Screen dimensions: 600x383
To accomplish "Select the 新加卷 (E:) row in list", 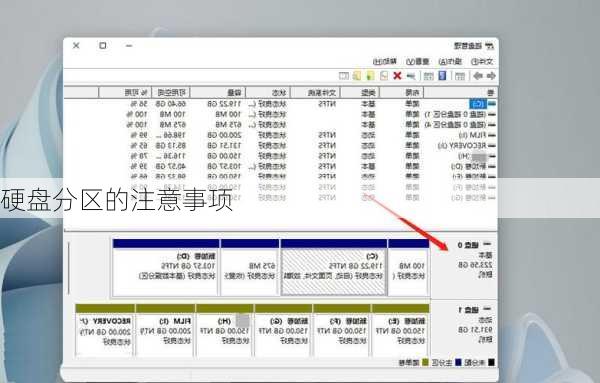I will [x=280, y=176].
